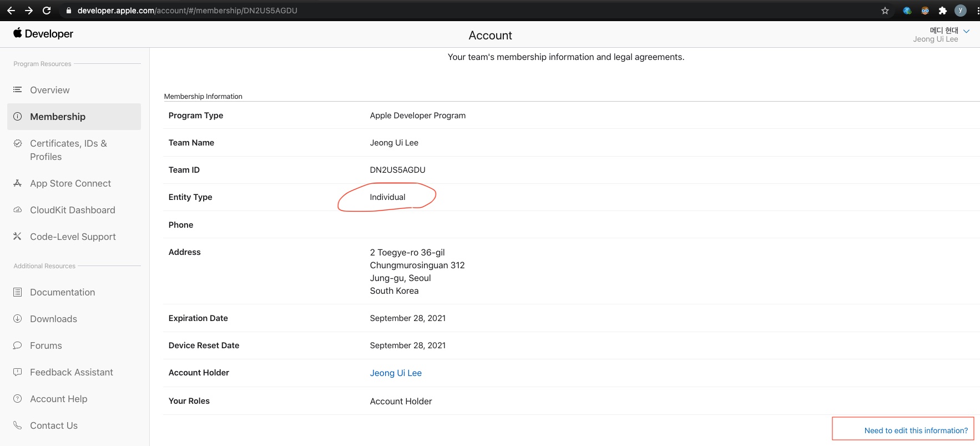Open Certificates, IDs & Profiles
The width and height of the screenshot is (980, 446).
click(x=68, y=150)
